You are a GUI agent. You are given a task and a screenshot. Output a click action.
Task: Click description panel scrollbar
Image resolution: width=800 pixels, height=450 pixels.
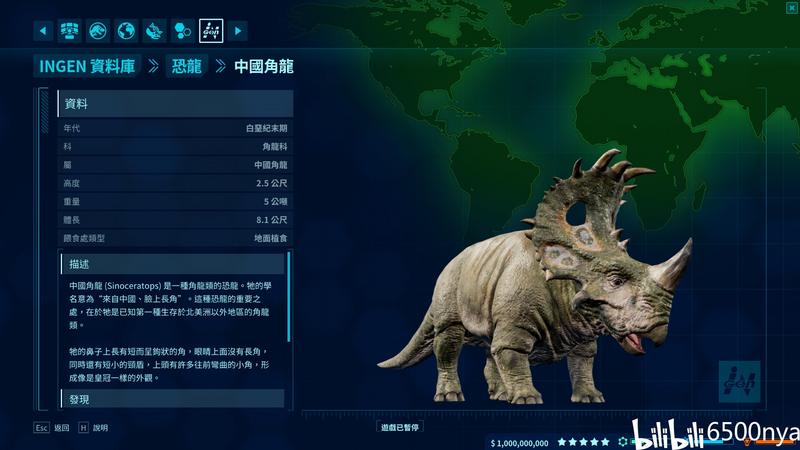(x=289, y=296)
